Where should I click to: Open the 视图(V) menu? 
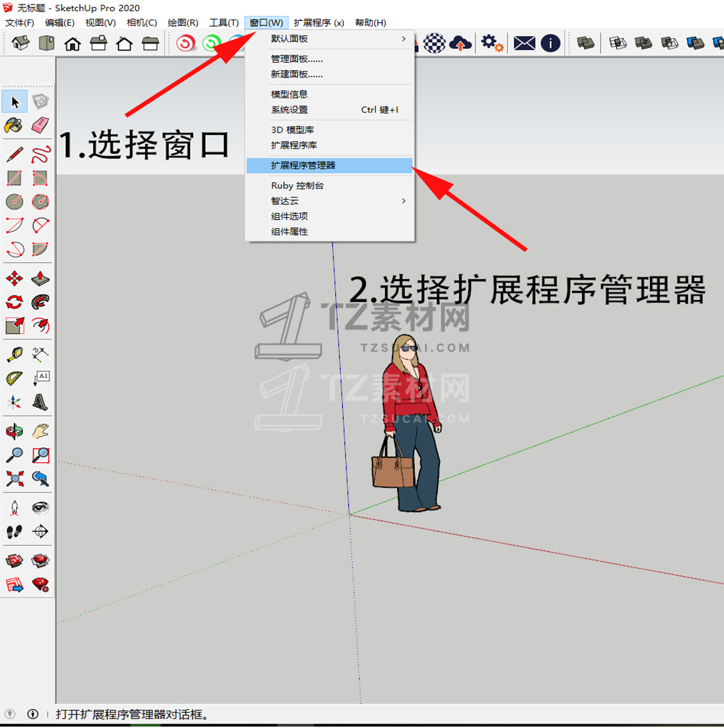pyautogui.click(x=100, y=23)
